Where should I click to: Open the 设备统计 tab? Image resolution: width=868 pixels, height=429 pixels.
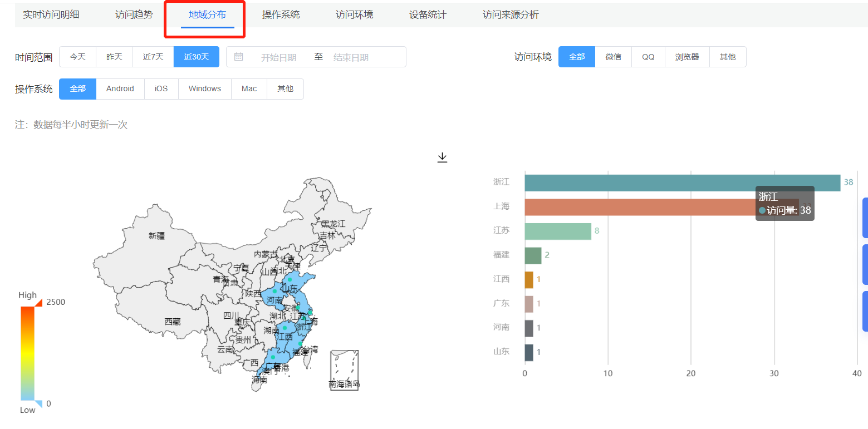(428, 15)
